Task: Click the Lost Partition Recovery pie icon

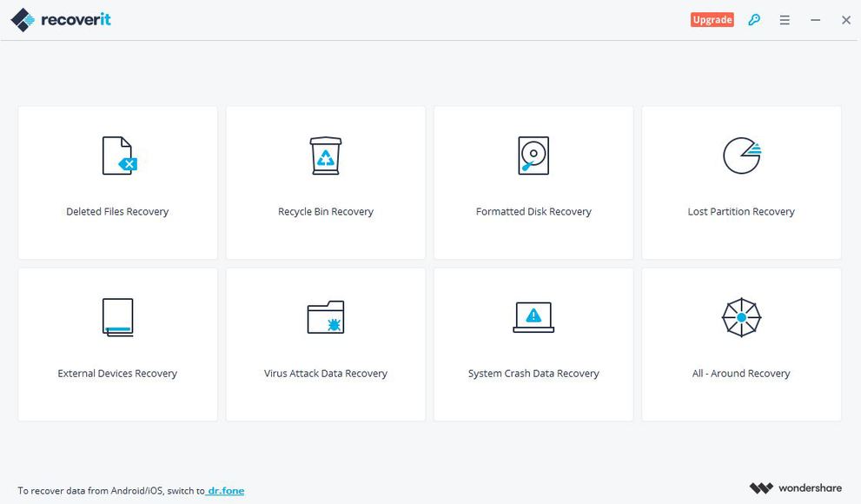Action: point(742,156)
